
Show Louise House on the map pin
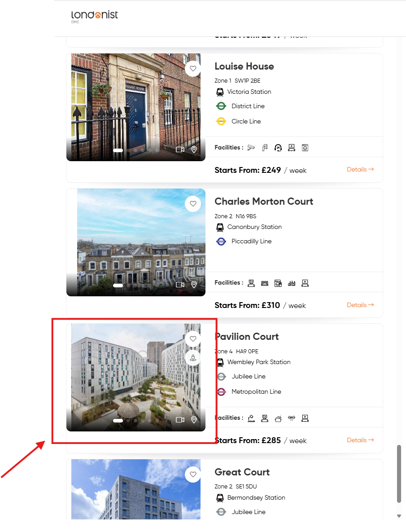click(194, 149)
